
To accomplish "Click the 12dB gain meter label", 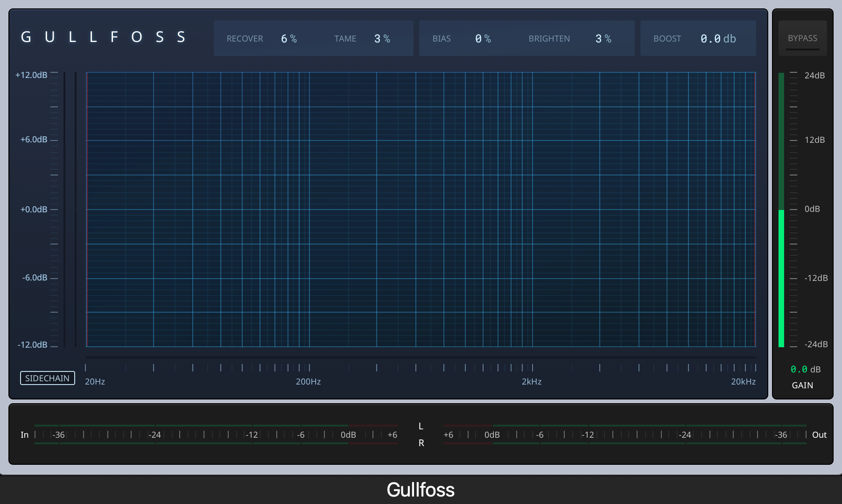I will (814, 140).
